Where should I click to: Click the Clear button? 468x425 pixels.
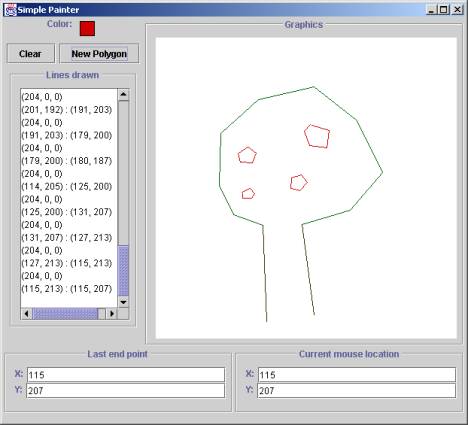31,53
